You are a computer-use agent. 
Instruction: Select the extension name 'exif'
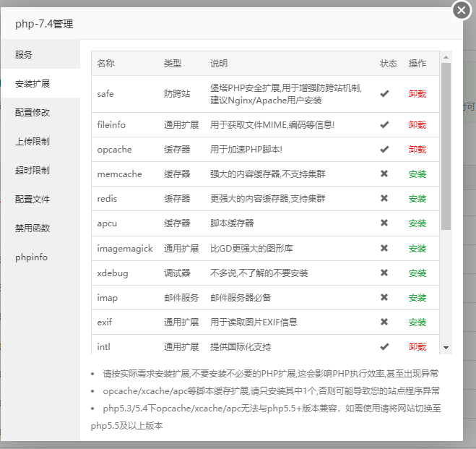(105, 322)
